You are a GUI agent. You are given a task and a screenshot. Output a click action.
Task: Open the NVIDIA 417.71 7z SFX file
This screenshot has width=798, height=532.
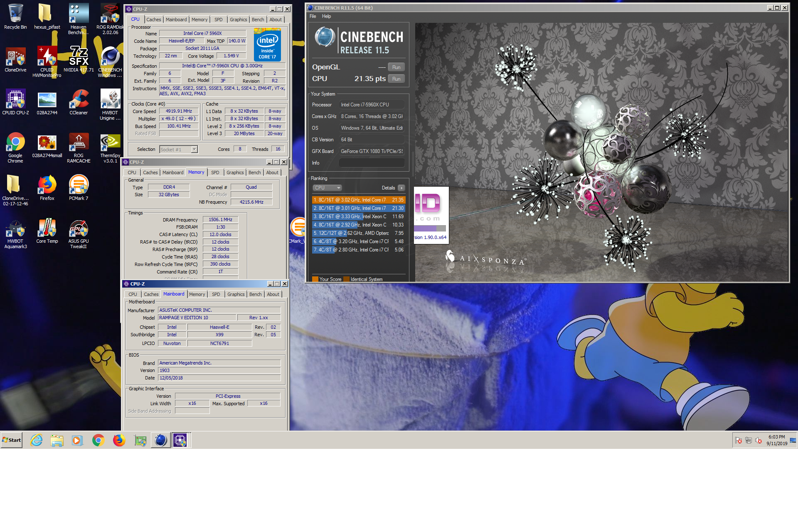79,59
